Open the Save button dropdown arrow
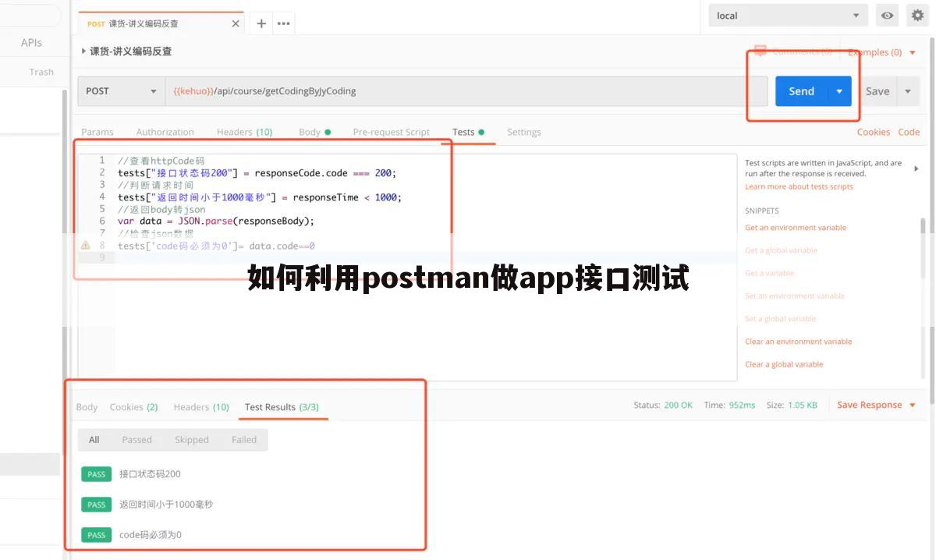This screenshot has height=560, width=936. click(x=908, y=91)
